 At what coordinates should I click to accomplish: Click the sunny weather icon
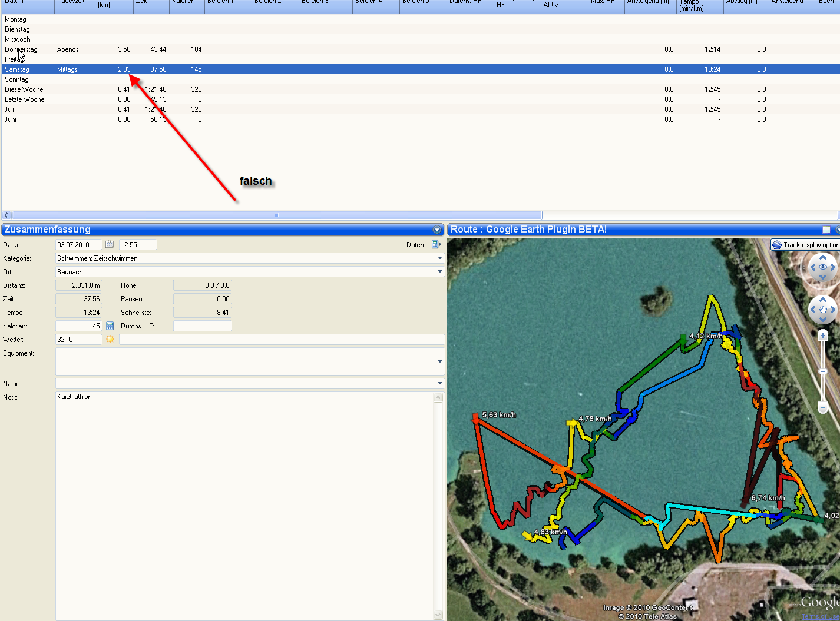click(110, 340)
